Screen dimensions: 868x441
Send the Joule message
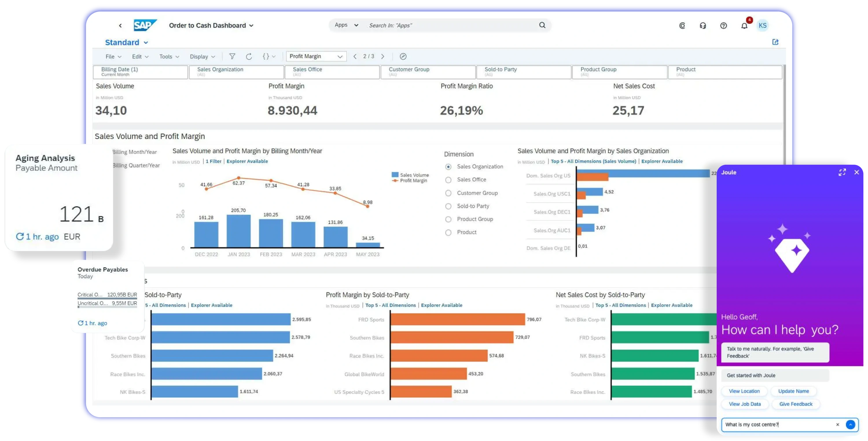[850, 424]
